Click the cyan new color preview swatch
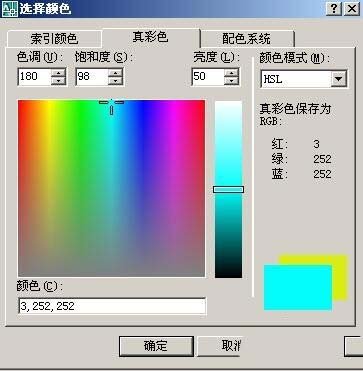Viewport: 363px width, 371px height. point(298,288)
